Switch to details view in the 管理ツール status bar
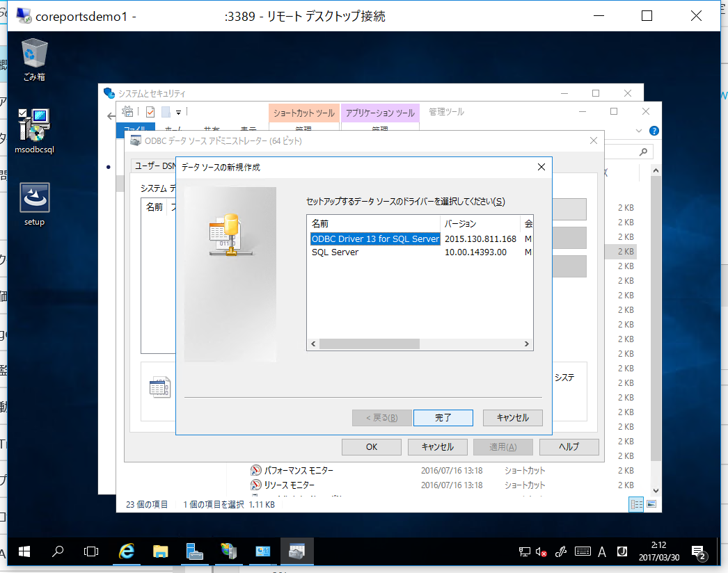 (x=636, y=504)
